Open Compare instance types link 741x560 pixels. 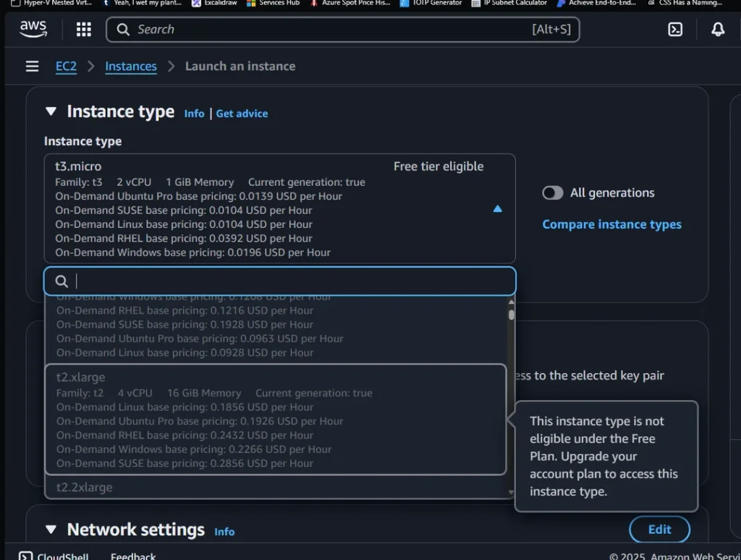pos(611,224)
